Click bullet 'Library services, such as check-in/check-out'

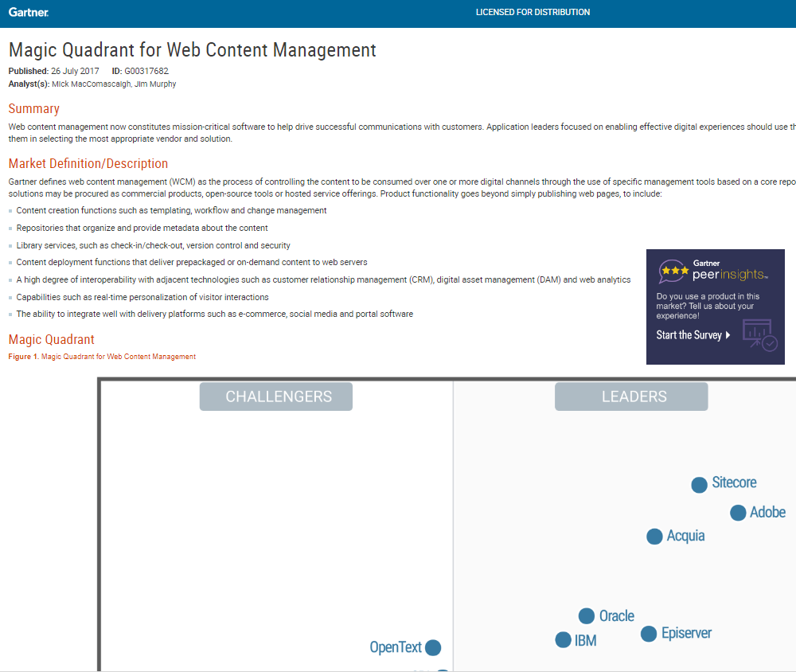(x=154, y=245)
